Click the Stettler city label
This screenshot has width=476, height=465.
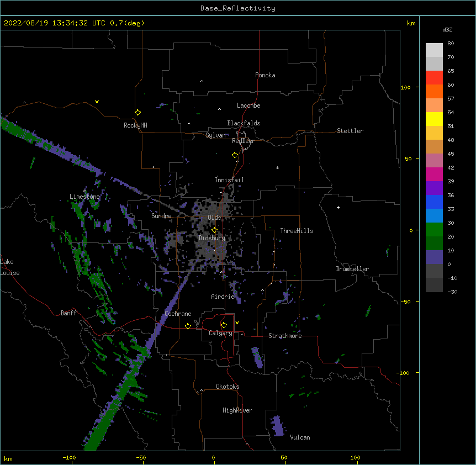tap(350, 131)
